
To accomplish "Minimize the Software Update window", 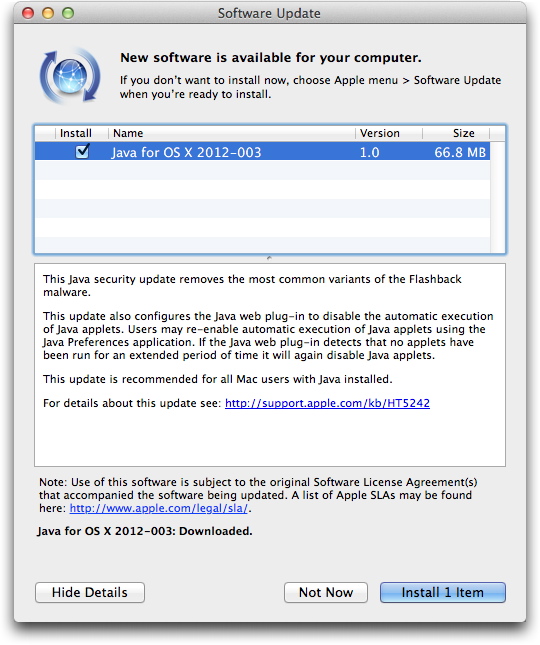I will [x=48, y=13].
